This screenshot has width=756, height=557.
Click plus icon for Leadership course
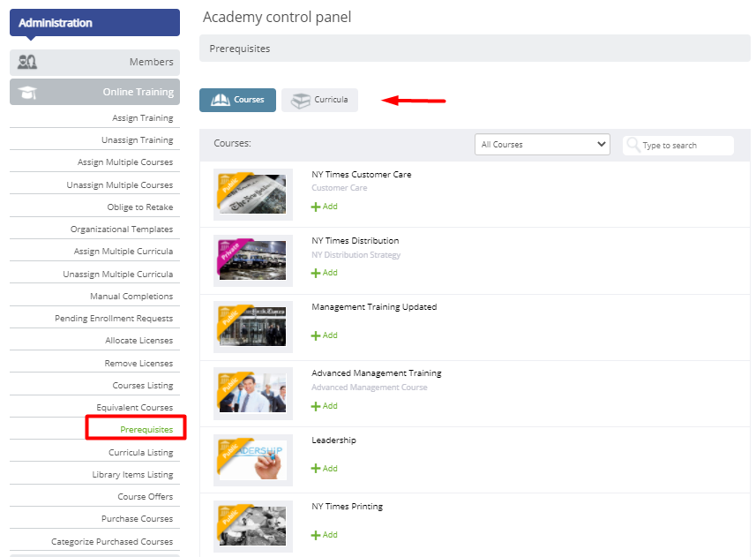click(x=316, y=469)
